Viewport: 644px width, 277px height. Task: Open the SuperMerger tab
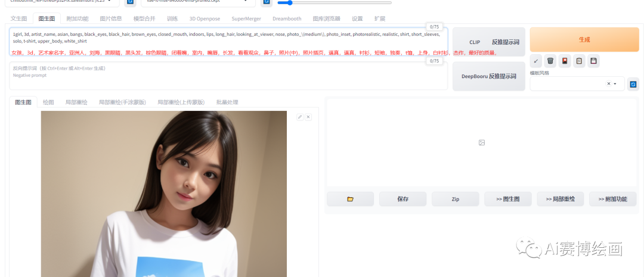click(246, 18)
